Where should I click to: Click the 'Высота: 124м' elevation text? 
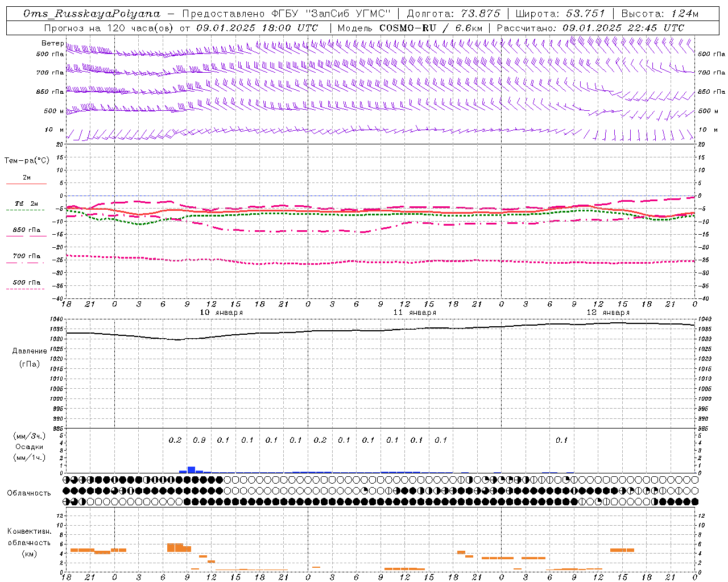coord(659,14)
